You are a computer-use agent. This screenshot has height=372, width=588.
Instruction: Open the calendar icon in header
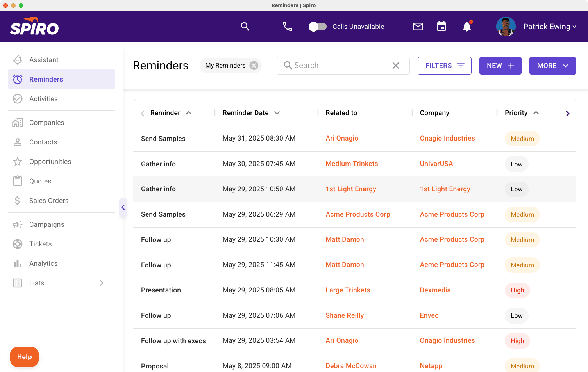click(441, 27)
